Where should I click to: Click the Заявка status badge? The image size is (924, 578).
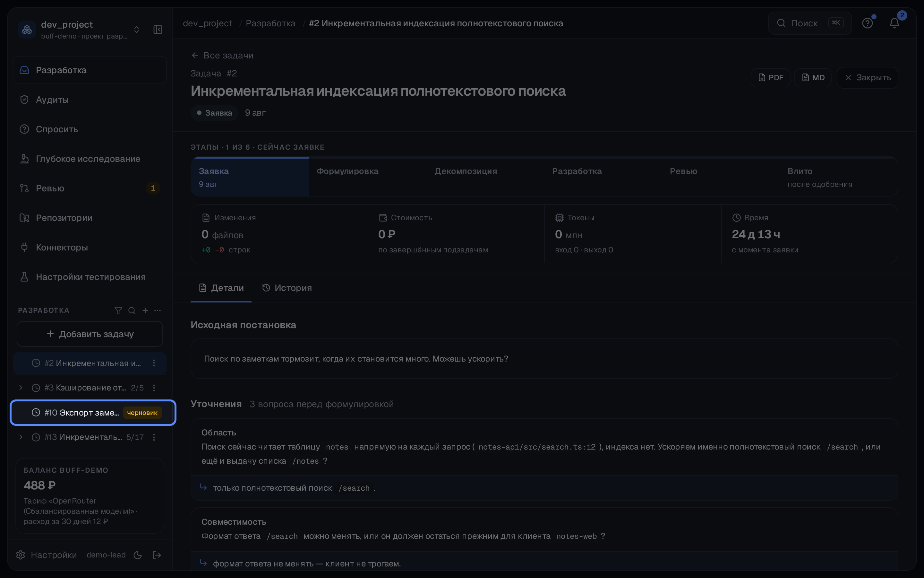pos(215,113)
